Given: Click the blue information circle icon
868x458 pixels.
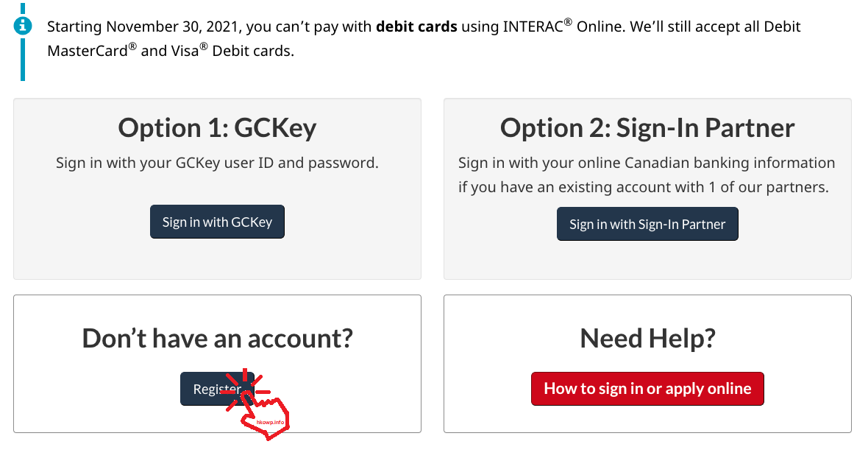Looking at the screenshot, I should (23, 26).
